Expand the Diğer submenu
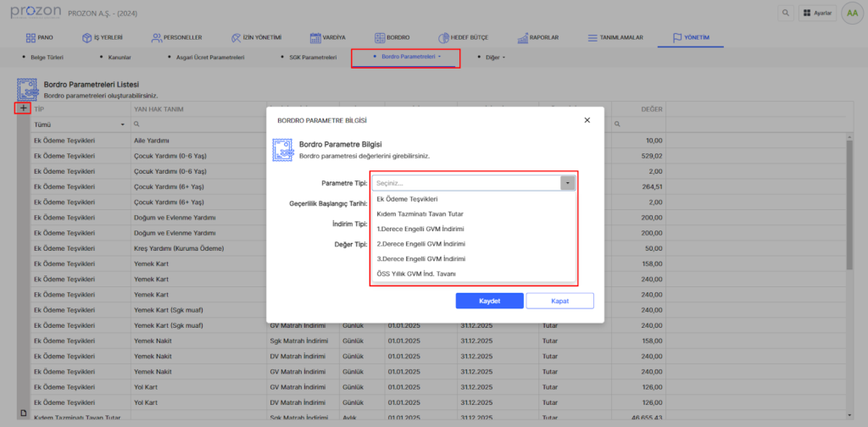Viewport: 868px width, 427px height. (494, 57)
